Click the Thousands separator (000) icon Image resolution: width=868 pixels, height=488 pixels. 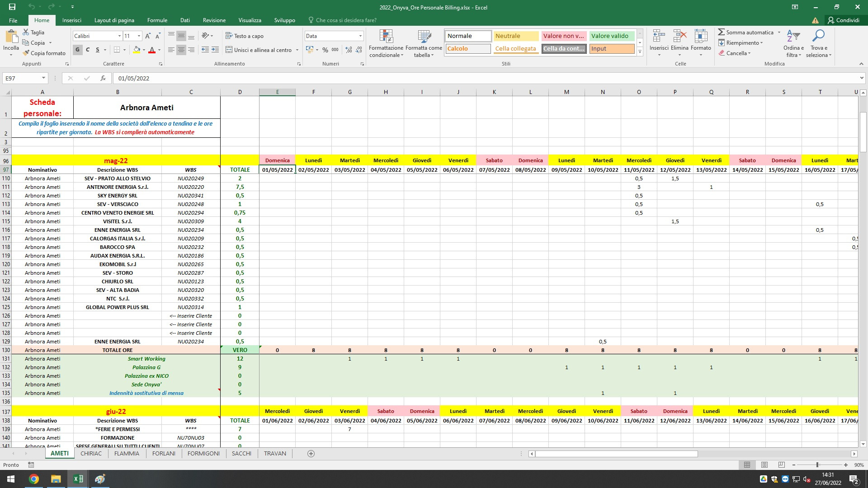[335, 50]
